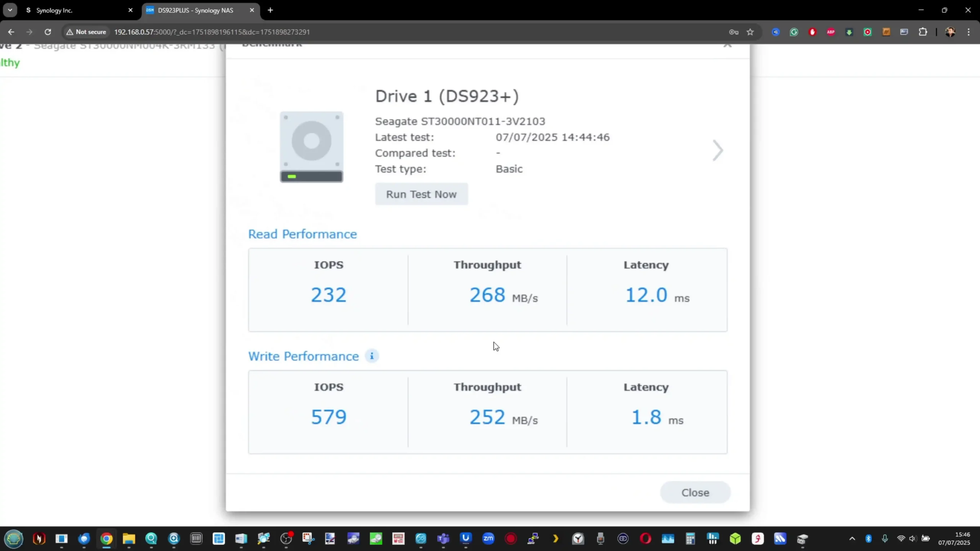Select the DS923PLUS - Synology NAS tab
This screenshot has height=551, width=980.
(x=201, y=10)
